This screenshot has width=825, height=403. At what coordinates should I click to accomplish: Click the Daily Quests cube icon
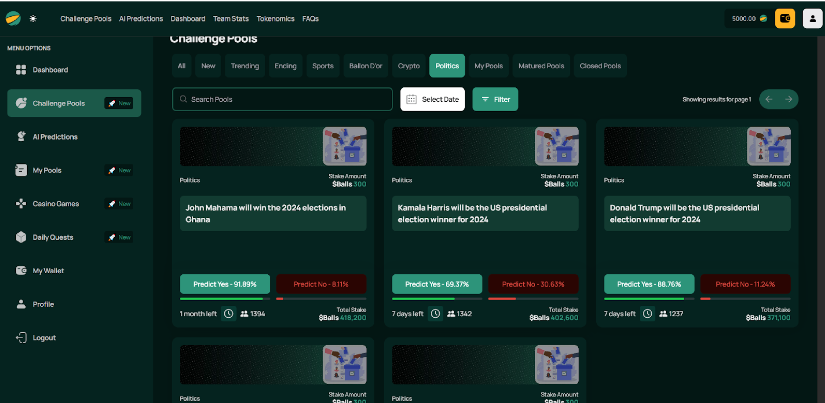[x=21, y=237]
